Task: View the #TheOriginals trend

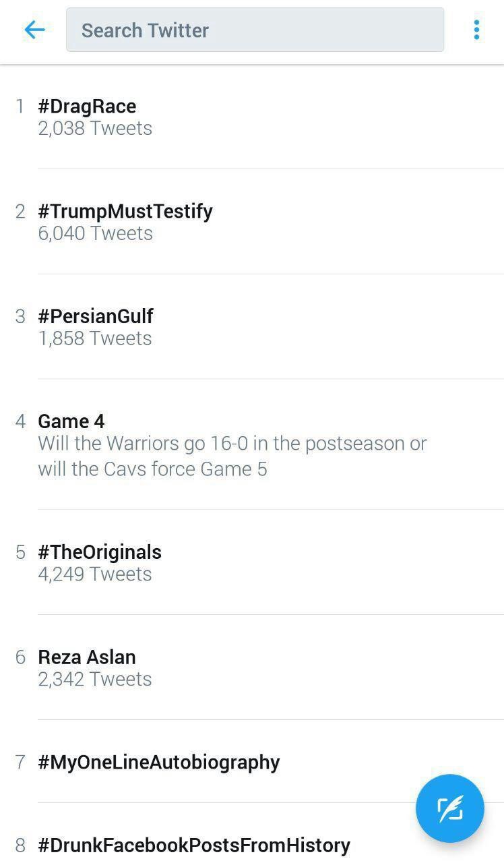Action: coord(100,552)
